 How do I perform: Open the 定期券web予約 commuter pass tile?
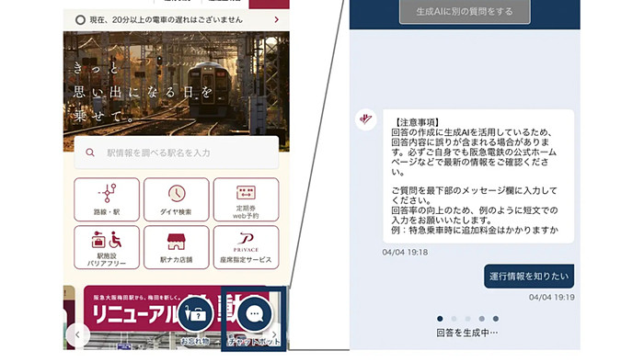246,199
